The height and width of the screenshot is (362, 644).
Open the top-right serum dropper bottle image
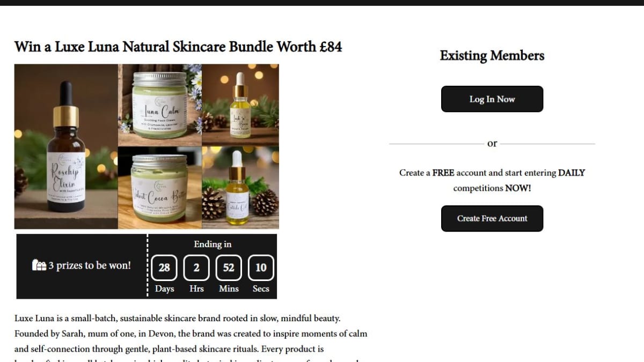coord(240,105)
